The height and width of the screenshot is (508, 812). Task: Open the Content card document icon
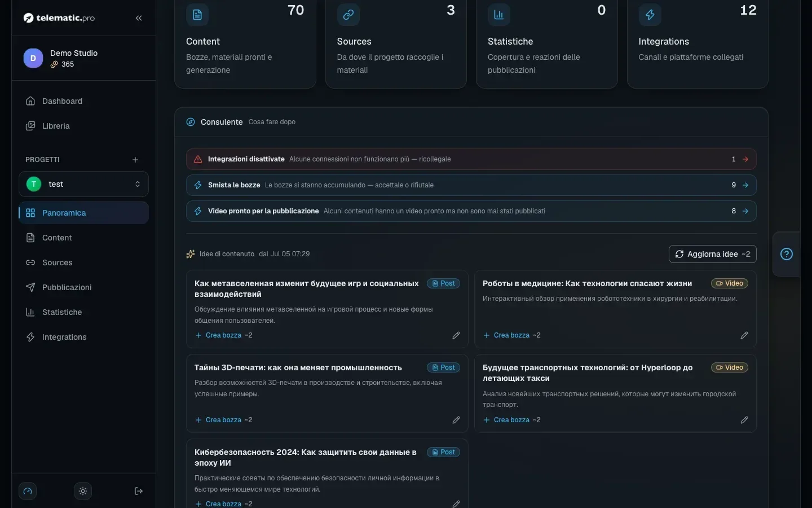[x=197, y=15]
